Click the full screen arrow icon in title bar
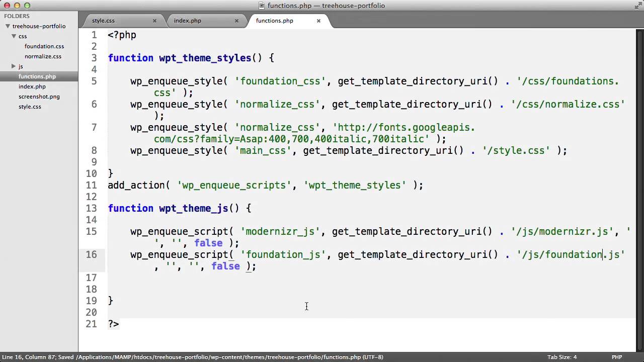The image size is (644, 362). pyautogui.click(x=637, y=6)
